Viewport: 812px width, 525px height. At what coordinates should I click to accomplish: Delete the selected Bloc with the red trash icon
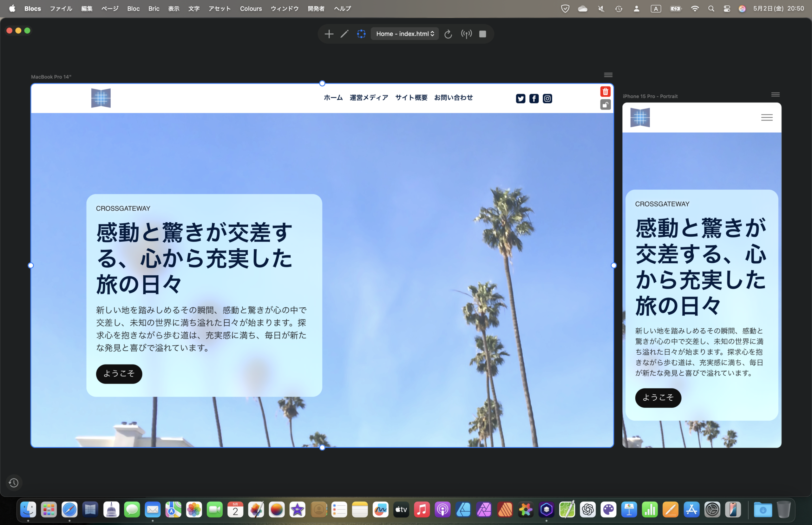pos(605,91)
